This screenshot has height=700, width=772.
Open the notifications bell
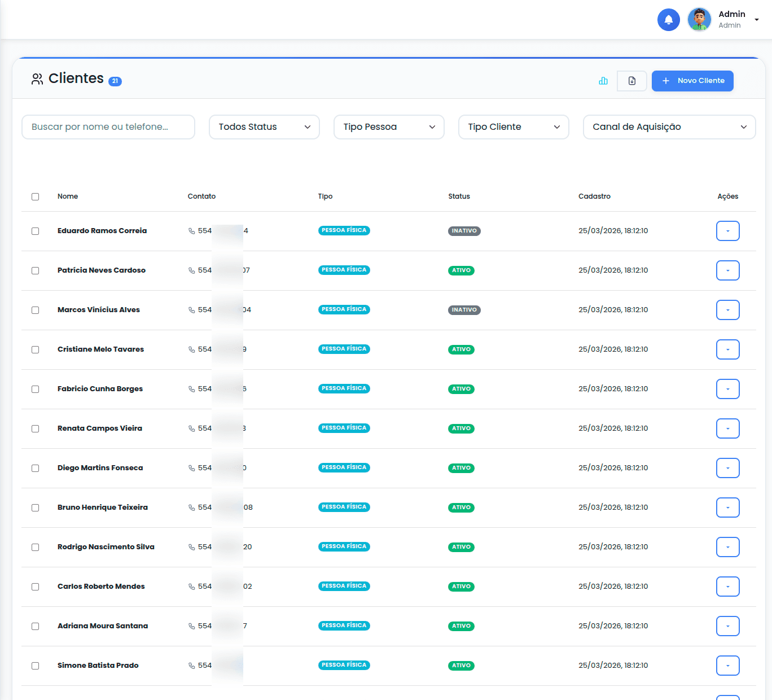668,20
